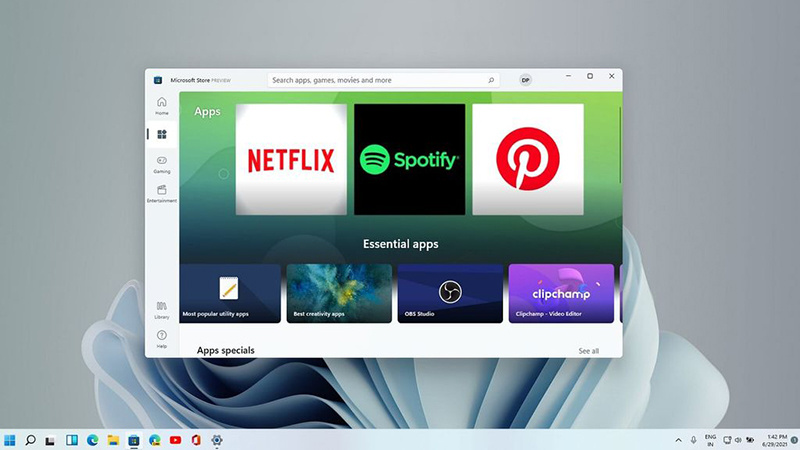Launch Office from the taskbar

196,440
